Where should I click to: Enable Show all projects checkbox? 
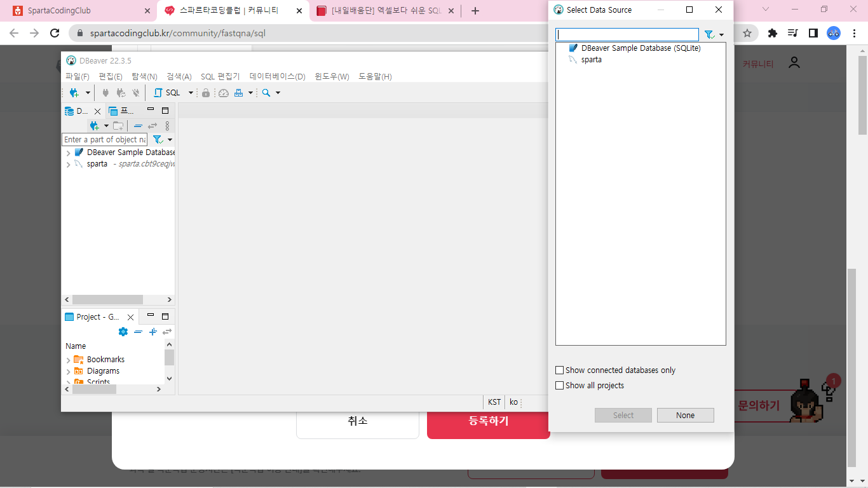click(x=560, y=385)
